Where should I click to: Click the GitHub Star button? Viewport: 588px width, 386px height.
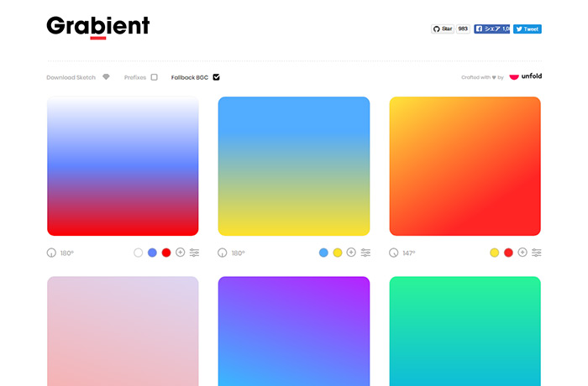[443, 29]
